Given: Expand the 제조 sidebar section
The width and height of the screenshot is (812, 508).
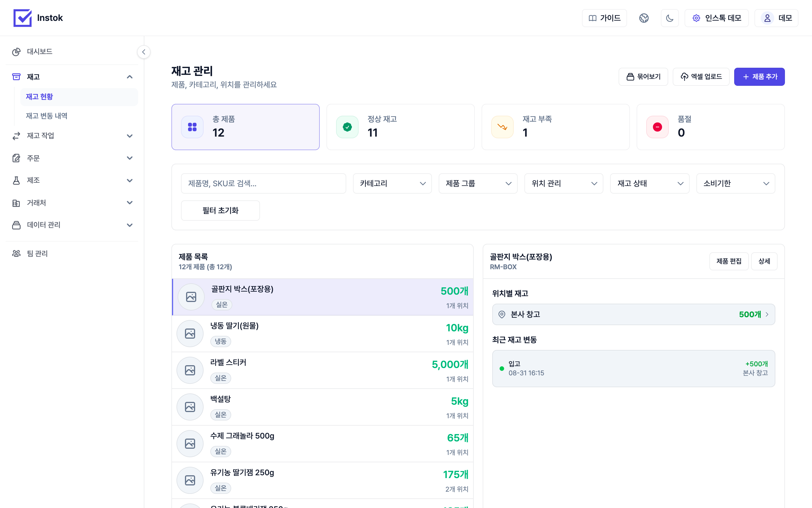Looking at the screenshot, I should point(72,180).
